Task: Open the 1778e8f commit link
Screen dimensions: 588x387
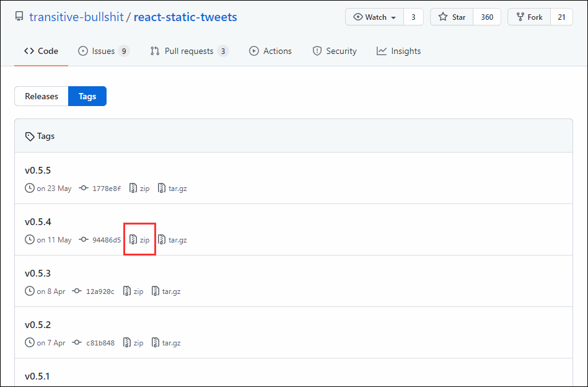Action: pyautogui.click(x=107, y=189)
